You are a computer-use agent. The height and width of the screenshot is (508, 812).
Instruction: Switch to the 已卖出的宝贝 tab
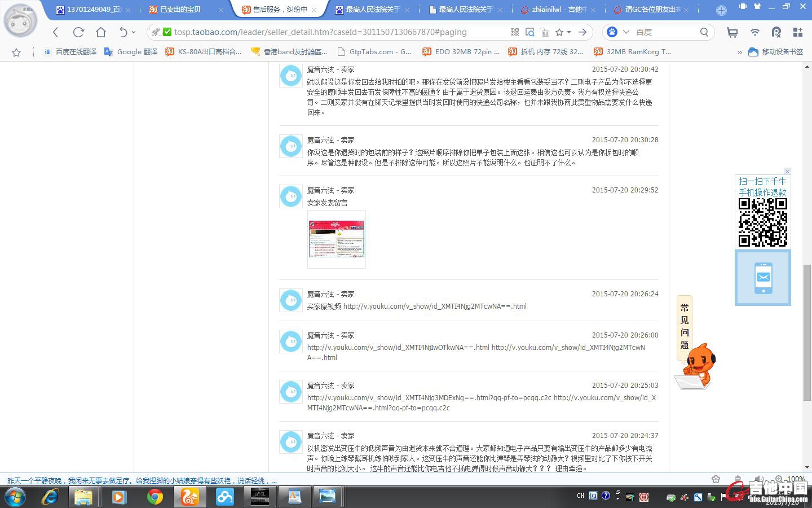180,10
